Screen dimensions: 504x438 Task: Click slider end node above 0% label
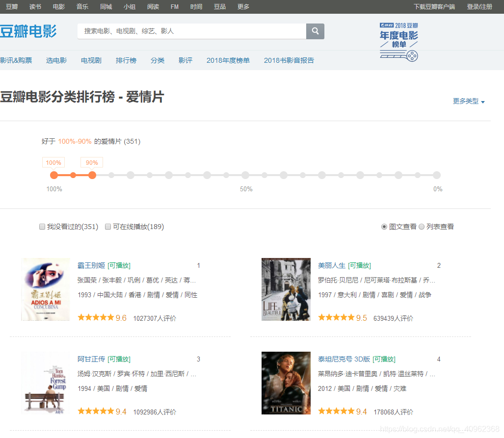pos(436,175)
